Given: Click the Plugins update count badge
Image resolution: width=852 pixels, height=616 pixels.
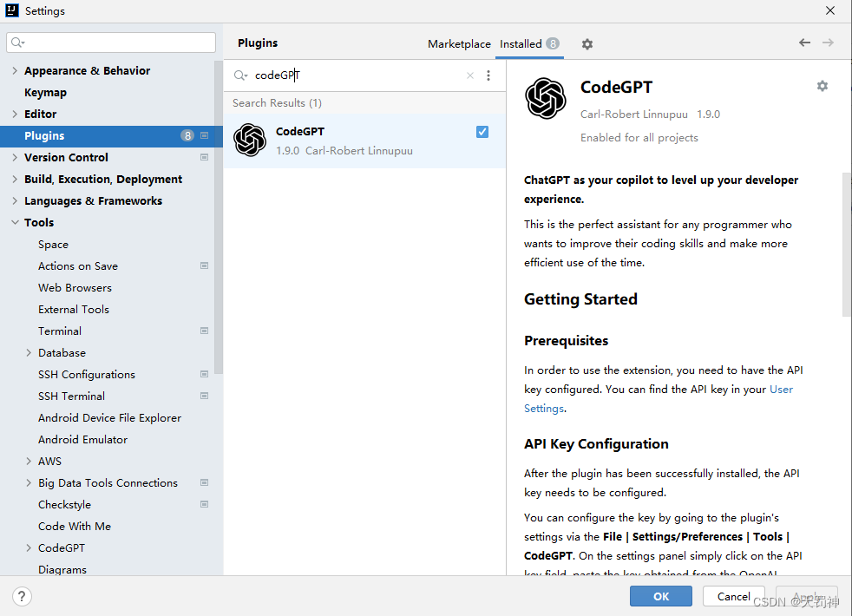Looking at the screenshot, I should tap(187, 136).
